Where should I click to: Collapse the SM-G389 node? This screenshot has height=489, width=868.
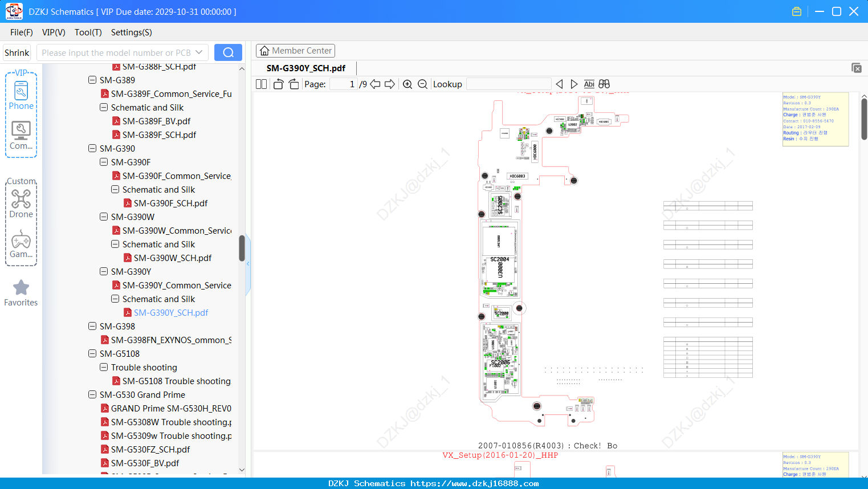point(92,80)
